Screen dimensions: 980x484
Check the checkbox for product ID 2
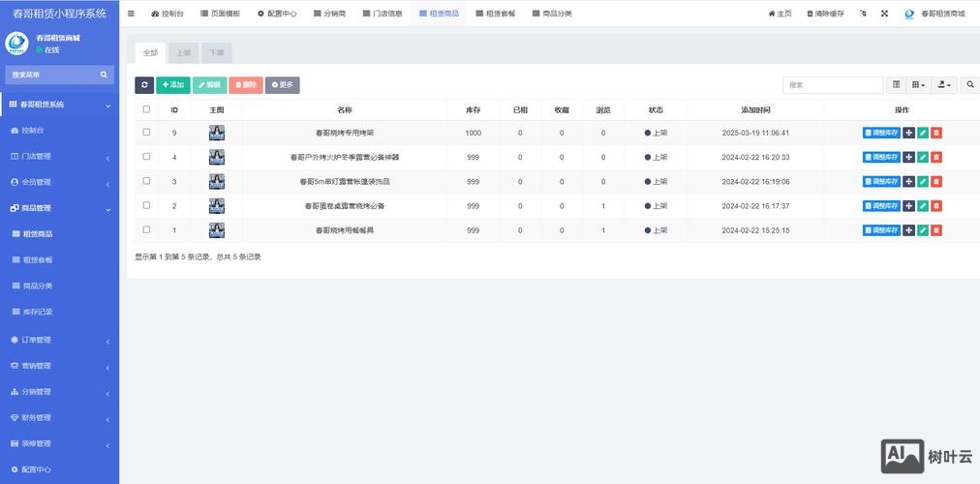pos(146,205)
